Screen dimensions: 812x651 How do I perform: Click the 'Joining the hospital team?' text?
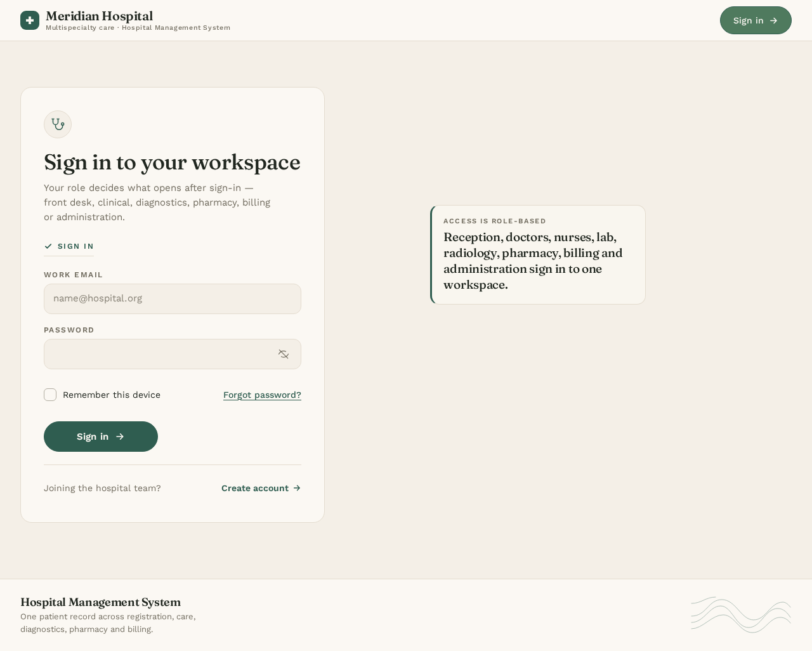[x=102, y=488]
